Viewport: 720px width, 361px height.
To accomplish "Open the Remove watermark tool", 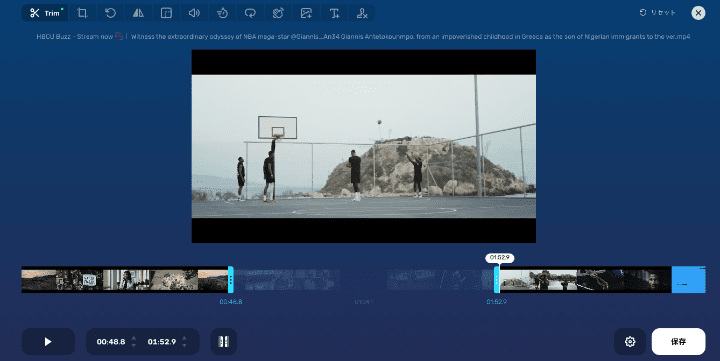I will point(362,13).
